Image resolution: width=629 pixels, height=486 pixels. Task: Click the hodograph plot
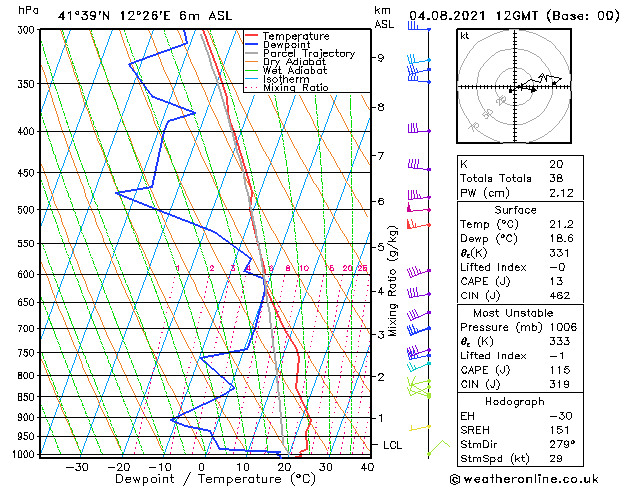coord(514,86)
